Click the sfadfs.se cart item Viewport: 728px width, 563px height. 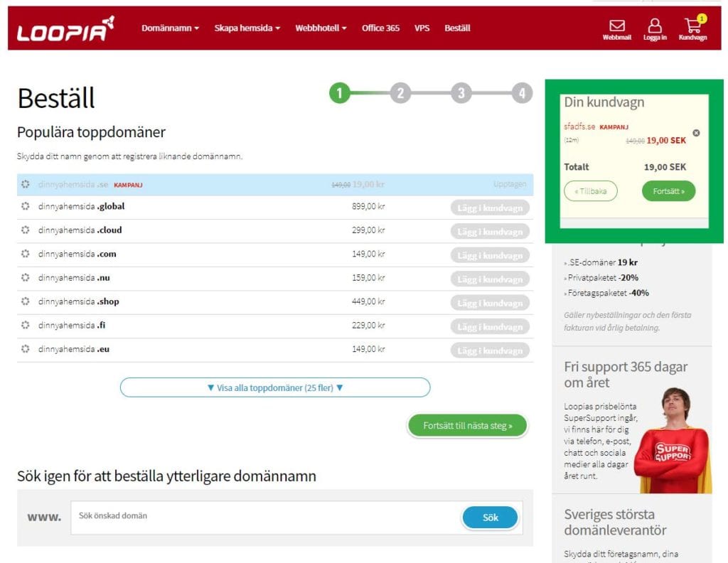click(x=579, y=127)
